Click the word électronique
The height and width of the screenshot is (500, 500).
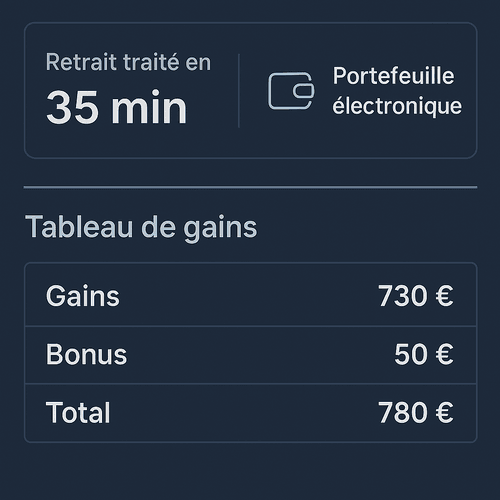pos(397,106)
